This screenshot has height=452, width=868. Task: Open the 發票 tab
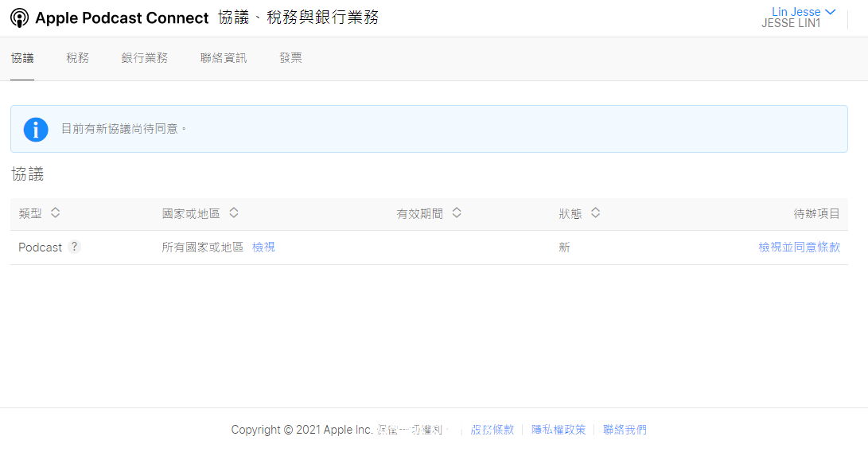pos(290,58)
